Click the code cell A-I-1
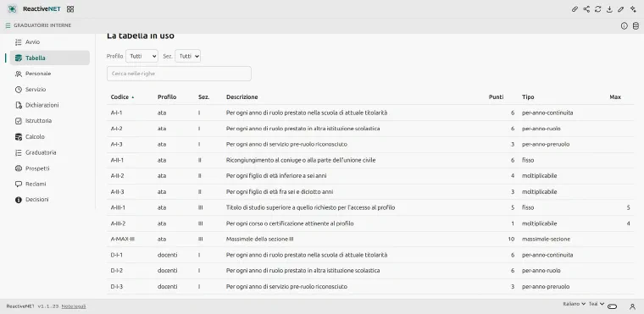Viewport: 644px width, 314px height. [117, 113]
